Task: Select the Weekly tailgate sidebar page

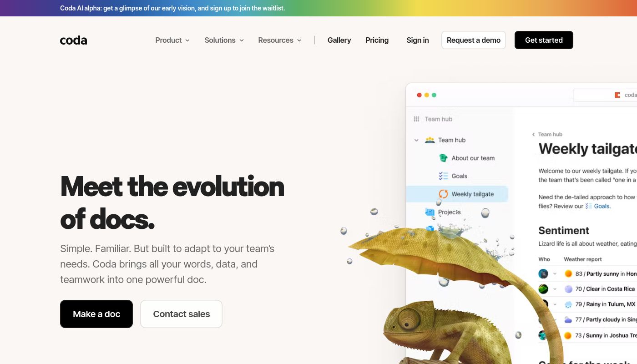Action: click(457, 194)
